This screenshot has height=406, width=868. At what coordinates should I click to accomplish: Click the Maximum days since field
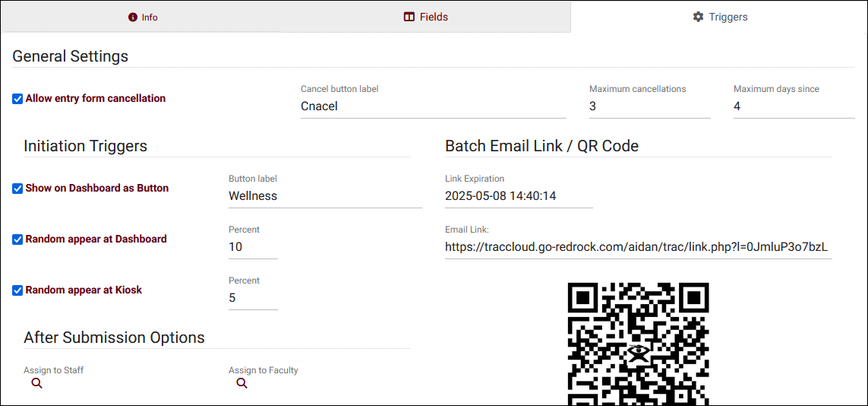click(794, 106)
